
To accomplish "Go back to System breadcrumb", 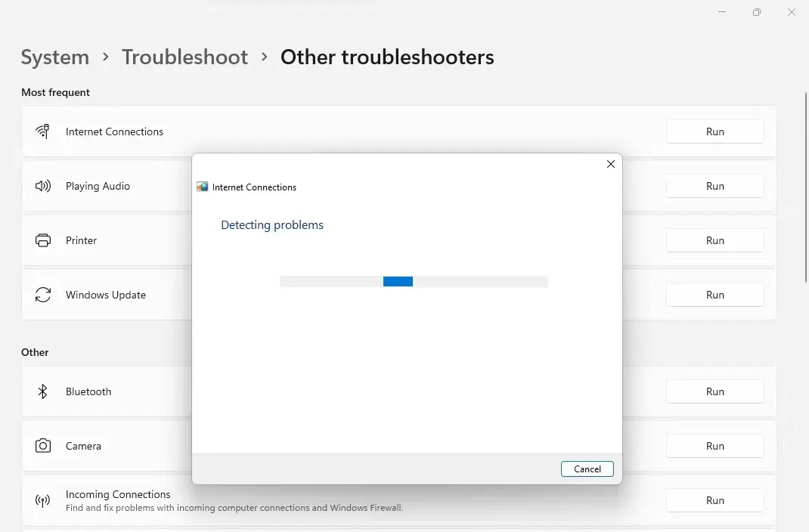I will [x=54, y=57].
